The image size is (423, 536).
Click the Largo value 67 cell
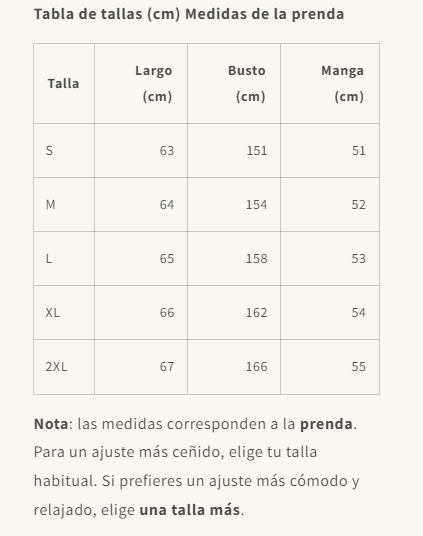[x=141, y=367]
